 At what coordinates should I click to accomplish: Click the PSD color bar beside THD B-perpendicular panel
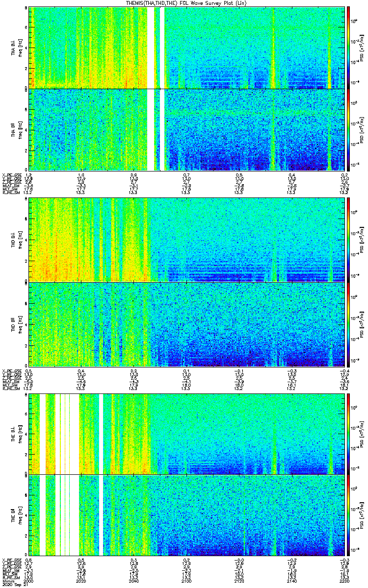pos(348,240)
